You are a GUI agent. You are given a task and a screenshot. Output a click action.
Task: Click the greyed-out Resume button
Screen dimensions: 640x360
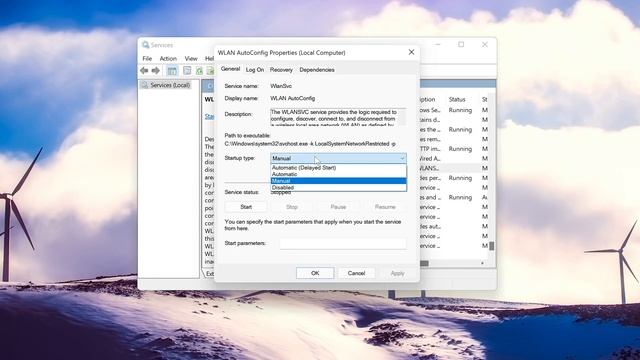tap(385, 207)
